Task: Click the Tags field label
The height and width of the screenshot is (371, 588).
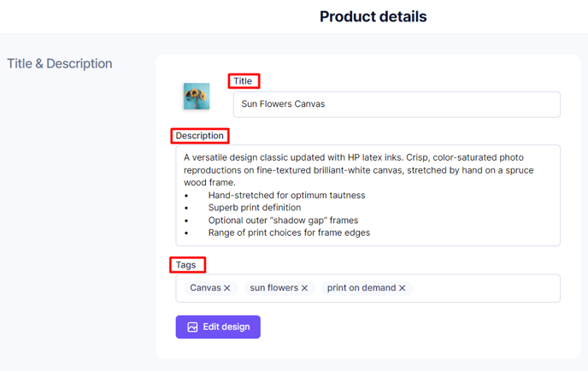Action: coord(185,265)
